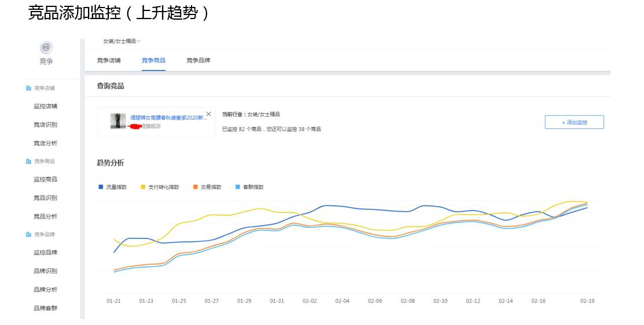Click the 竞争店铺 section icon in sidebar
This screenshot has height=325, width=644.
click(28, 88)
